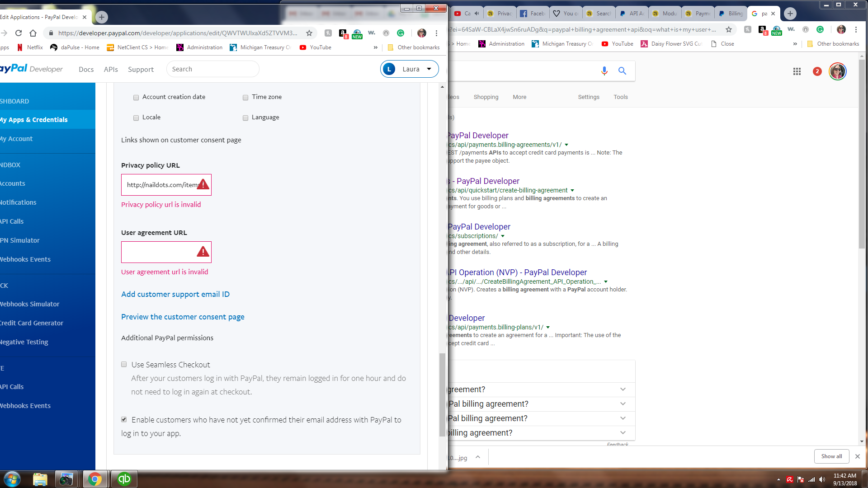The image size is (868, 488).
Task: Uncheck unconfirmed email customers login option
Action: [x=124, y=419]
